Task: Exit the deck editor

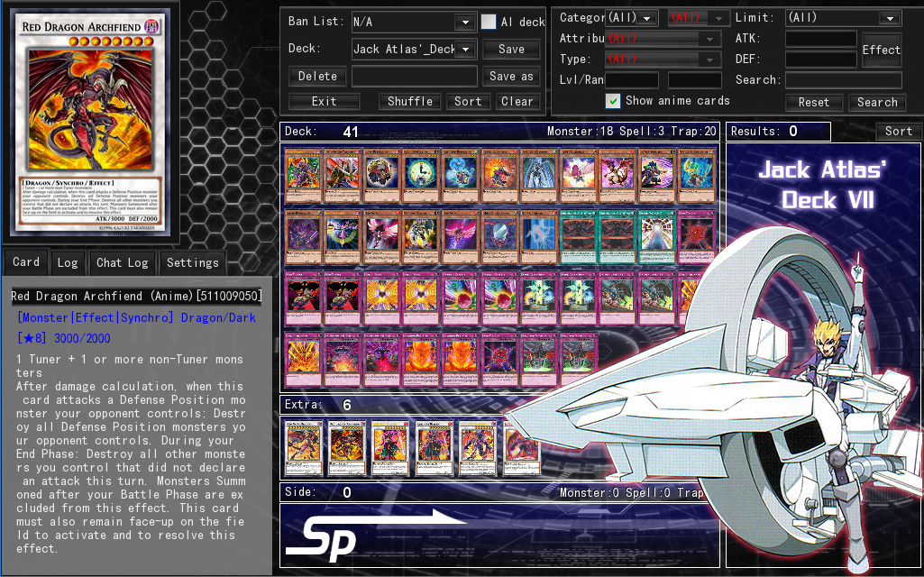Action: pyautogui.click(x=325, y=101)
